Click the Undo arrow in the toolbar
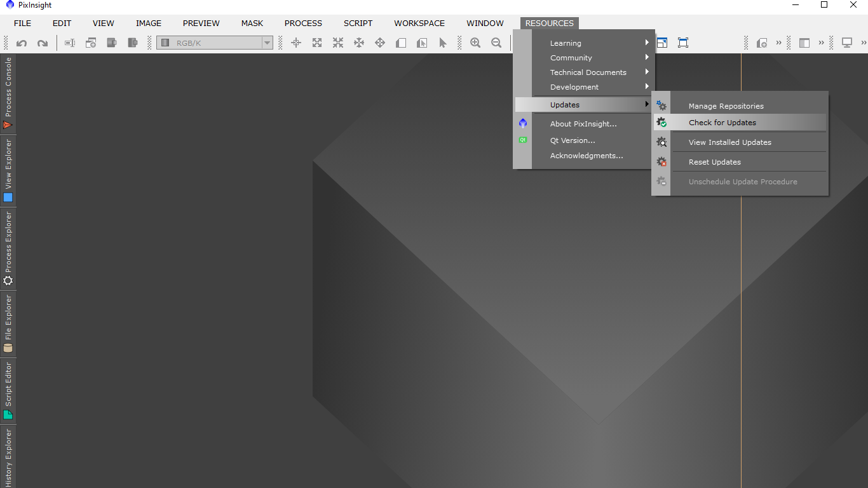 [x=22, y=43]
